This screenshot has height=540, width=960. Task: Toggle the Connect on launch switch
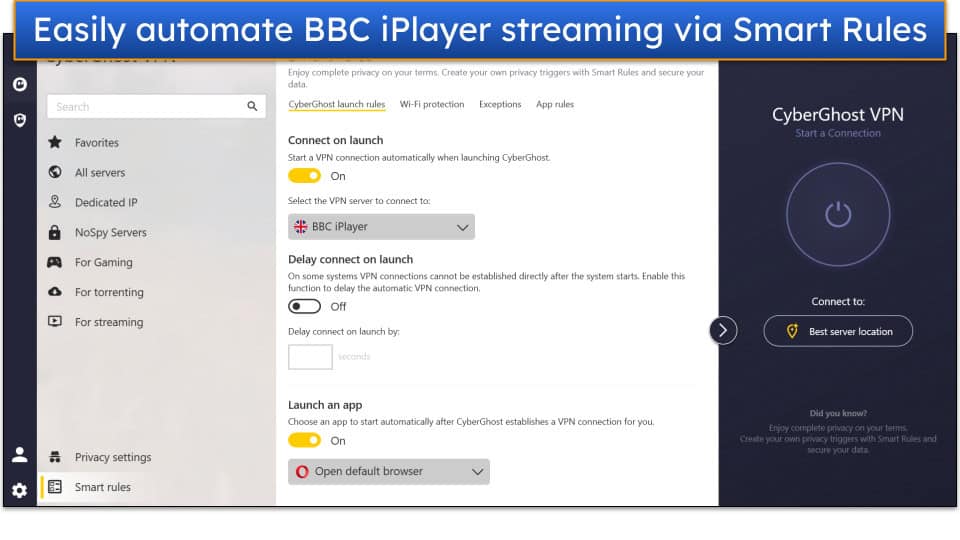304,176
